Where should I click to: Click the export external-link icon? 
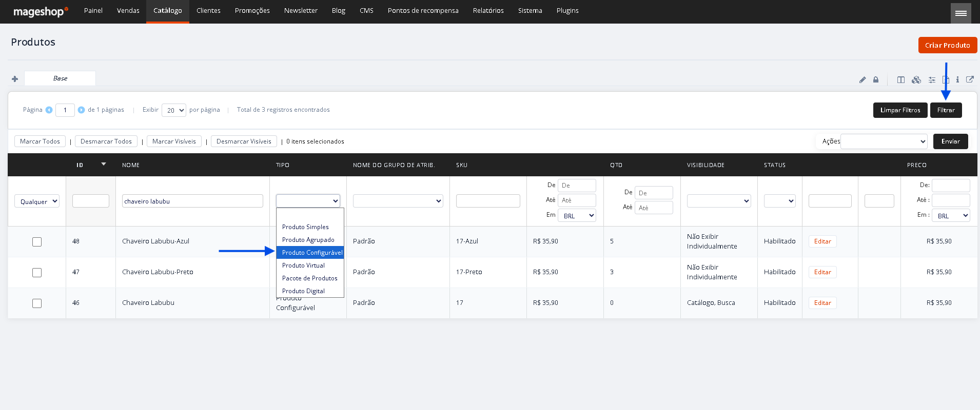970,79
